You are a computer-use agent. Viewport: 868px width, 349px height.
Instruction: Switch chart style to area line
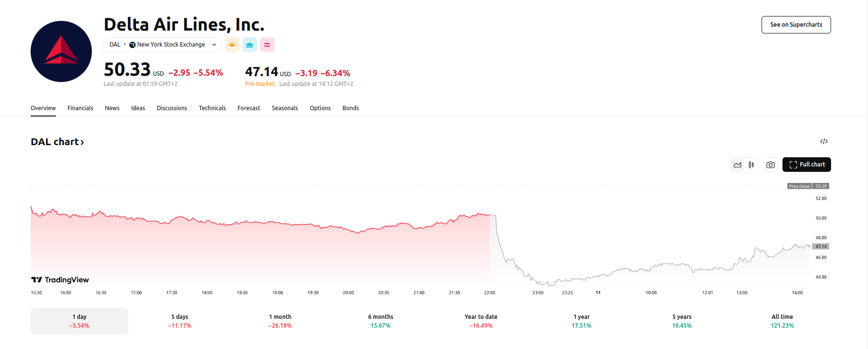[737, 165]
